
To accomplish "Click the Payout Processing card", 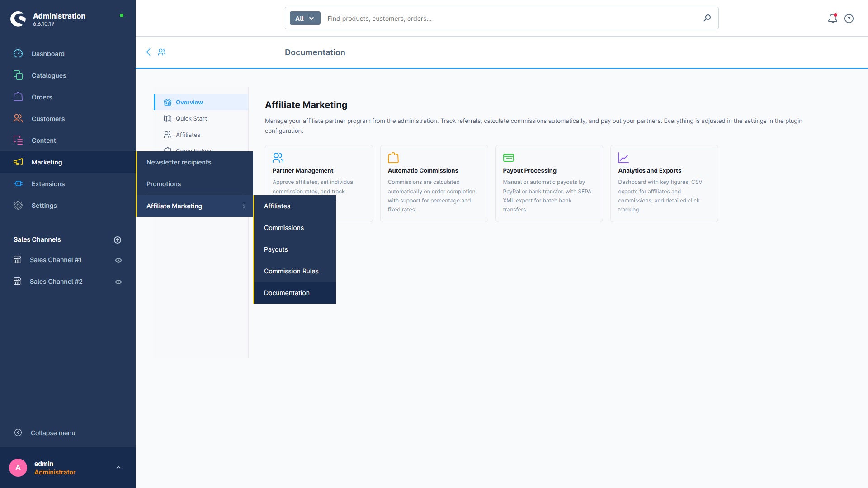I will (x=549, y=183).
